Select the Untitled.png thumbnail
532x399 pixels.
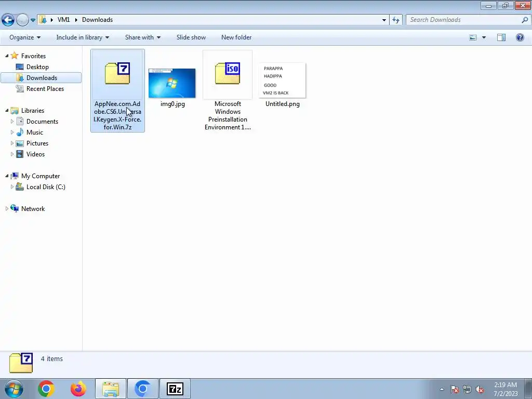[282, 81]
